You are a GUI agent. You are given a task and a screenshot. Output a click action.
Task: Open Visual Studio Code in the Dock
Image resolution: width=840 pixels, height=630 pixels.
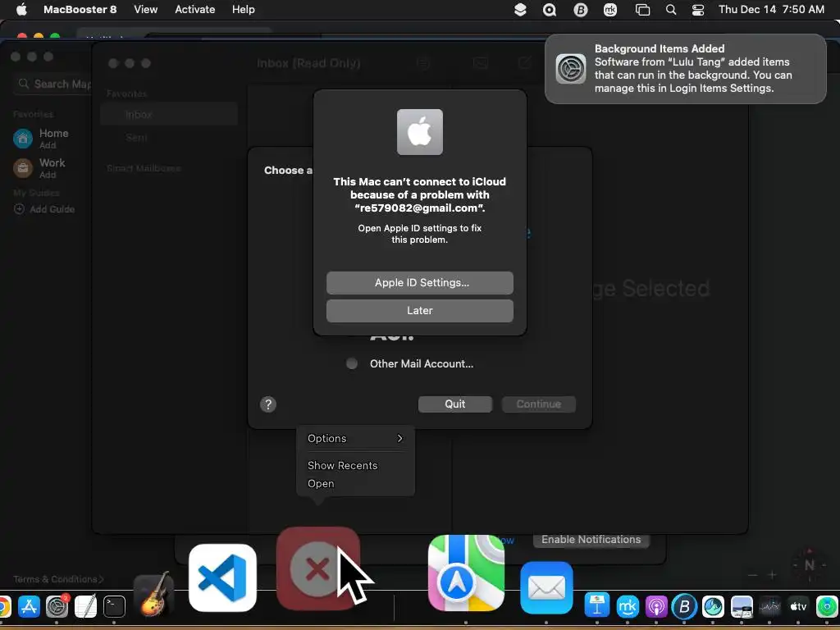pyautogui.click(x=222, y=577)
